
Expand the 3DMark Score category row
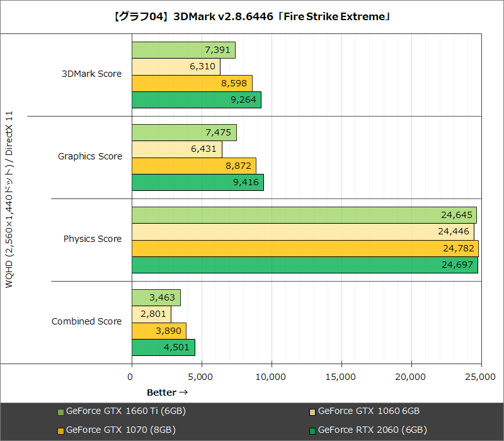pos(91,74)
